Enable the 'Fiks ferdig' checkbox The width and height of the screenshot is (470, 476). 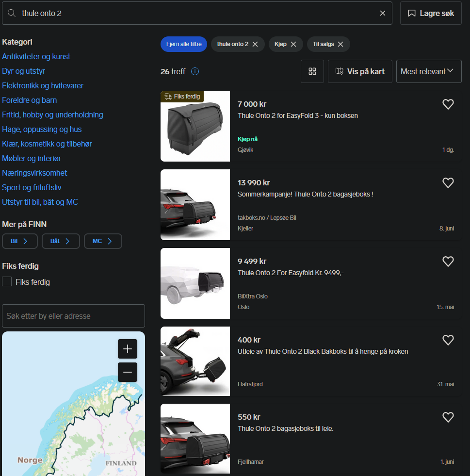pyautogui.click(x=7, y=282)
